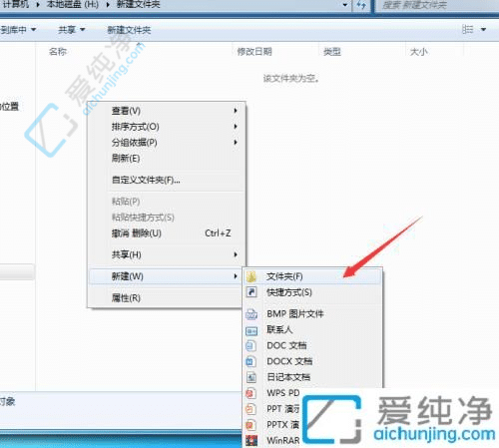
Task: Expand the 共享 toolbar dropdown
Action: click(x=83, y=30)
